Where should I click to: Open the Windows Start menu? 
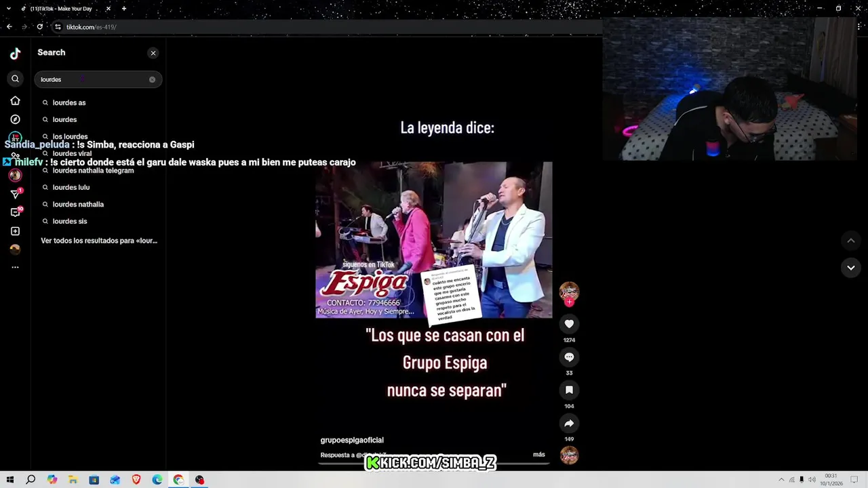tap(9, 480)
